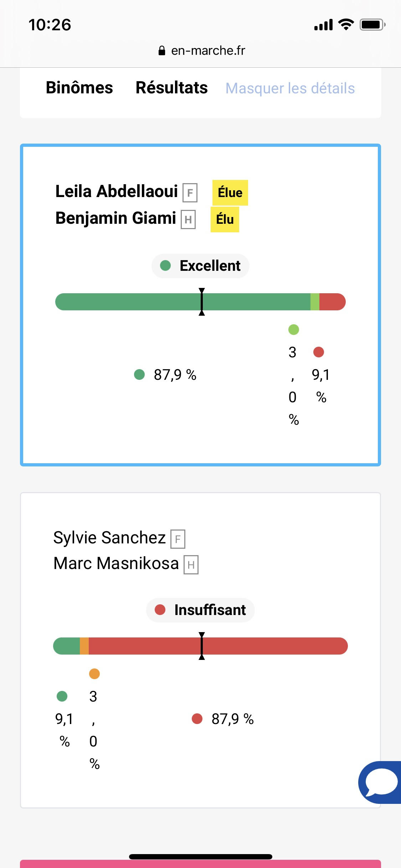Switch to the Binômes tab
This screenshot has height=868, width=401.
point(79,88)
